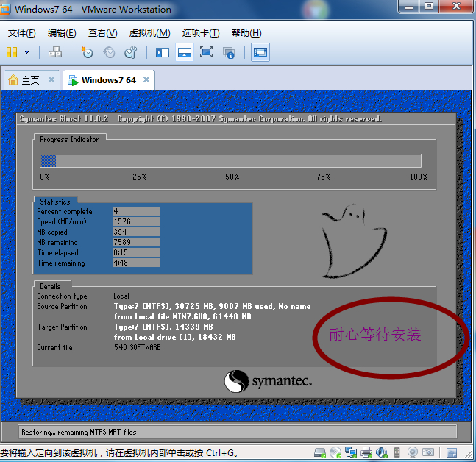
Task: Click the Time remaining value 4:48
Action: [x=137, y=263]
